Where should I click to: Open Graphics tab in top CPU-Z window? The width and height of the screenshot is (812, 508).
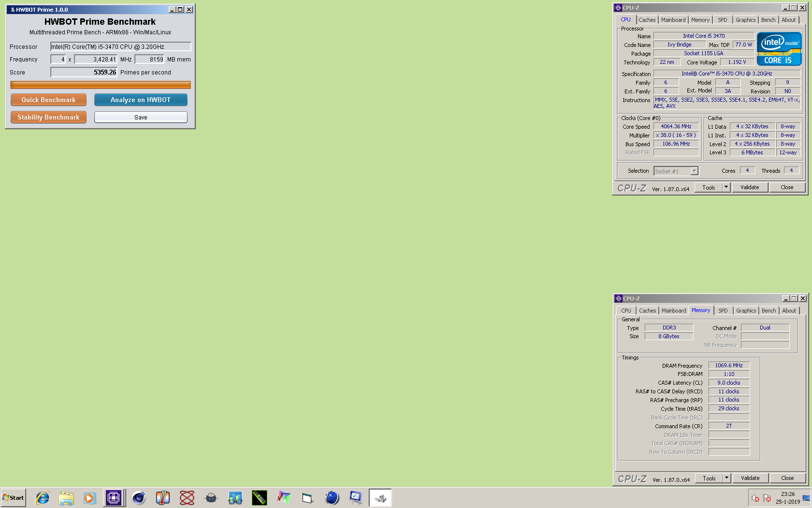tap(746, 20)
